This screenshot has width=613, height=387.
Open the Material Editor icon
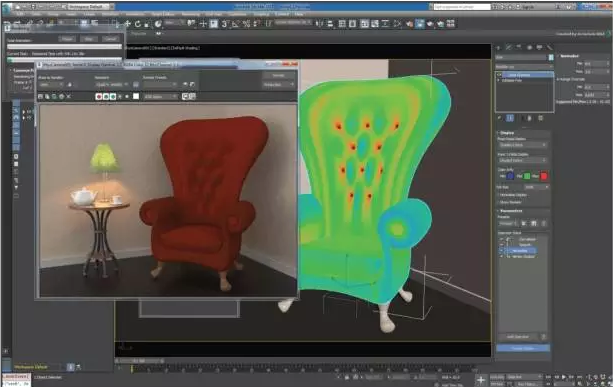click(409, 24)
